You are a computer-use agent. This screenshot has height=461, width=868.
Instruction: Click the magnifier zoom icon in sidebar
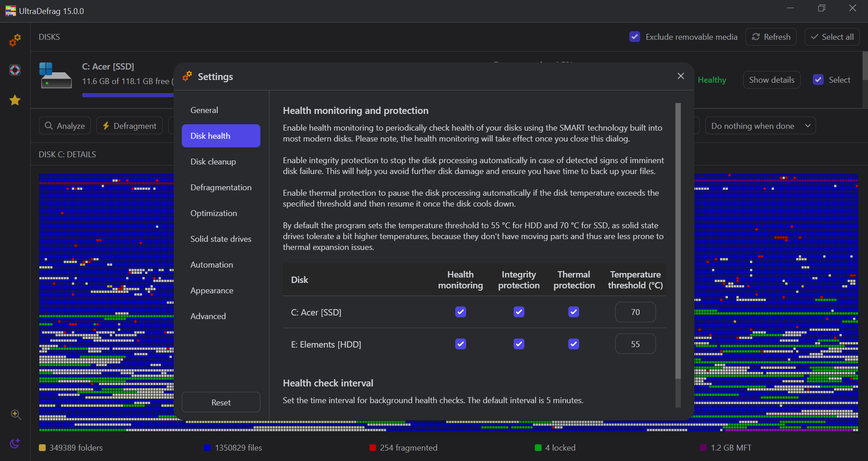click(x=16, y=414)
